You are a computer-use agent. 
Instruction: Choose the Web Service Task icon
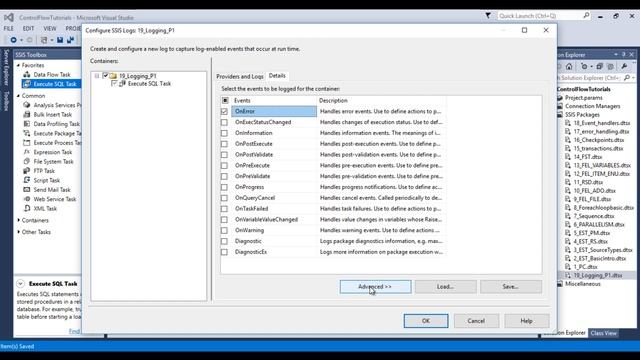pyautogui.click(x=27, y=199)
